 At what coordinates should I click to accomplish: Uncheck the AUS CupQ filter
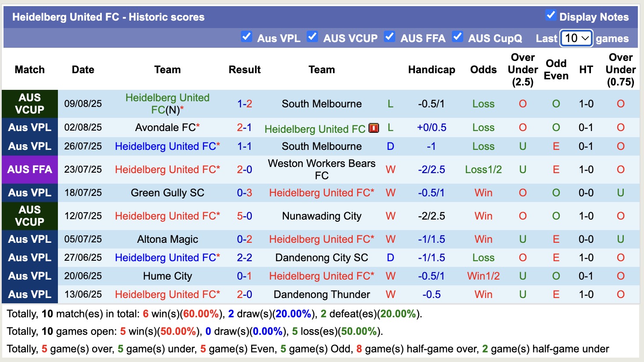(458, 37)
